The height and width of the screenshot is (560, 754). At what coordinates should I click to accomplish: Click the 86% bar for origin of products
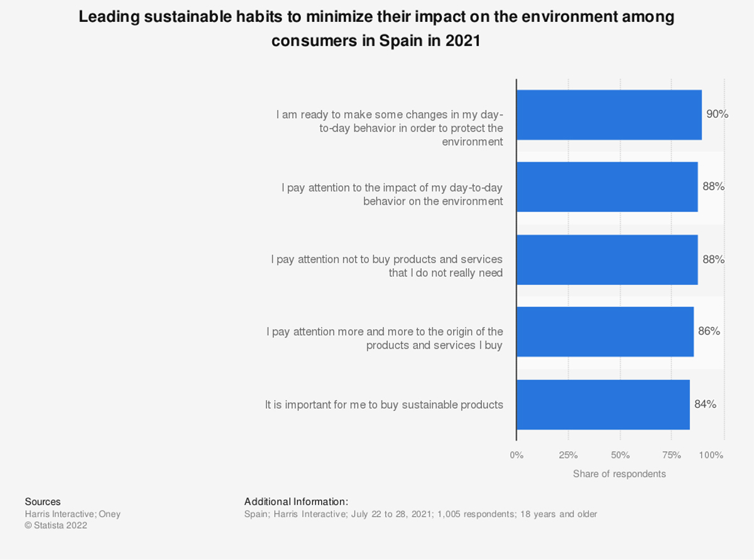[604, 331]
